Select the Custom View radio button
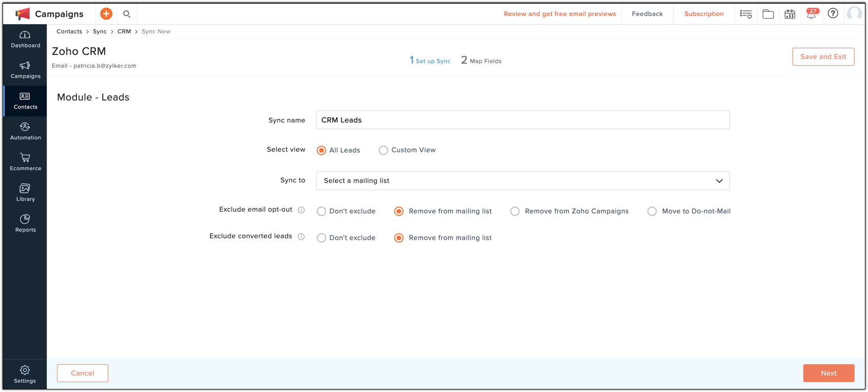This screenshot has width=868, height=392. click(x=383, y=150)
